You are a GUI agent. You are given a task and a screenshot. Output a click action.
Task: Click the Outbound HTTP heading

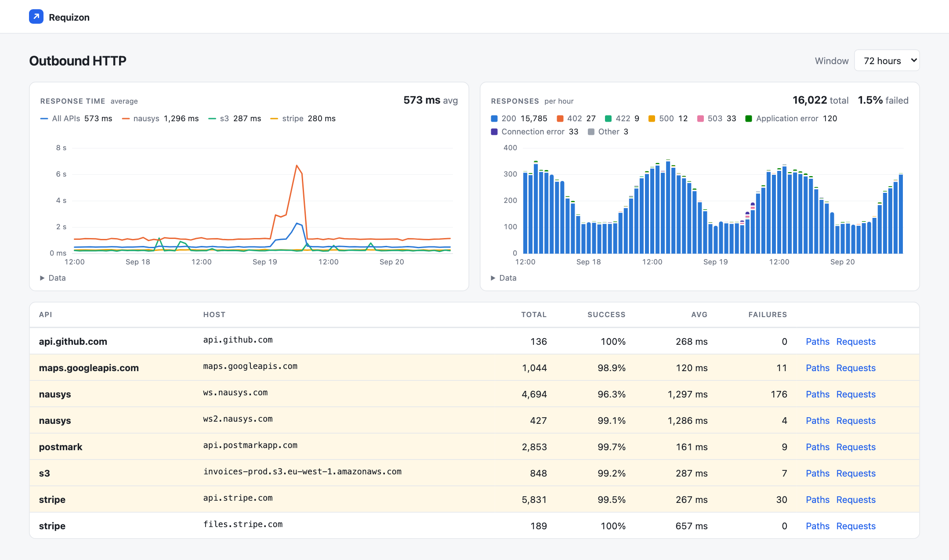pos(78,61)
